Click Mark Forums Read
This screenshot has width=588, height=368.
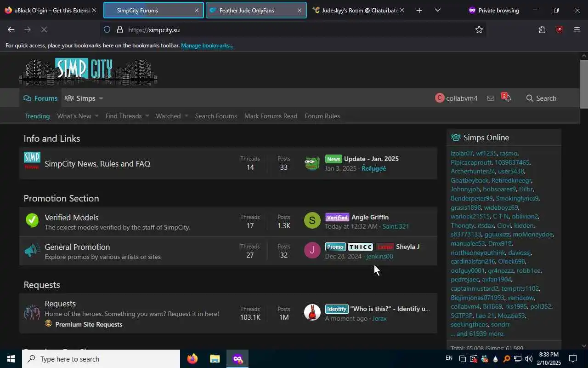click(271, 116)
